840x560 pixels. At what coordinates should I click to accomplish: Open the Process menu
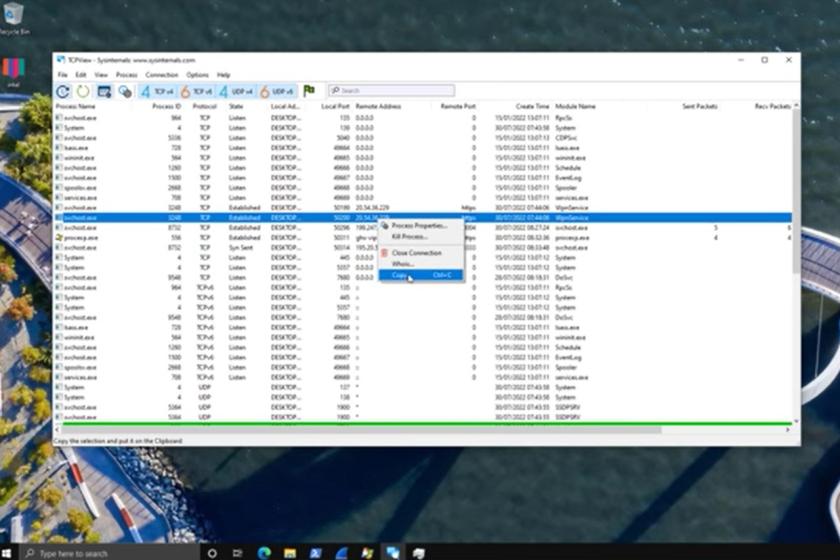pos(126,75)
